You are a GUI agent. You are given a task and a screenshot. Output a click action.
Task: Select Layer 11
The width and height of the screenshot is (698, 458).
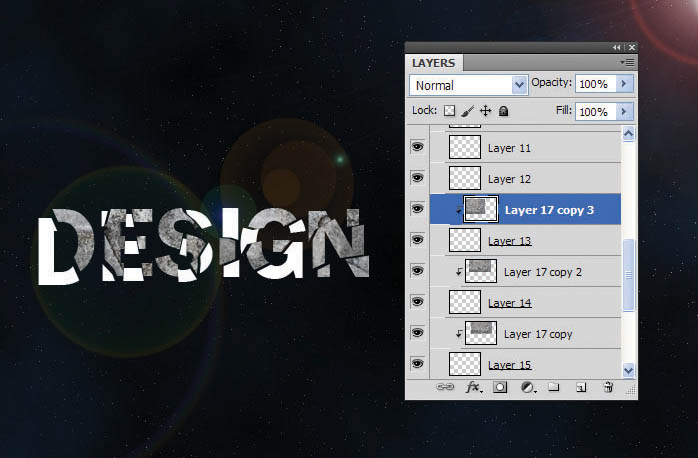[x=525, y=147]
